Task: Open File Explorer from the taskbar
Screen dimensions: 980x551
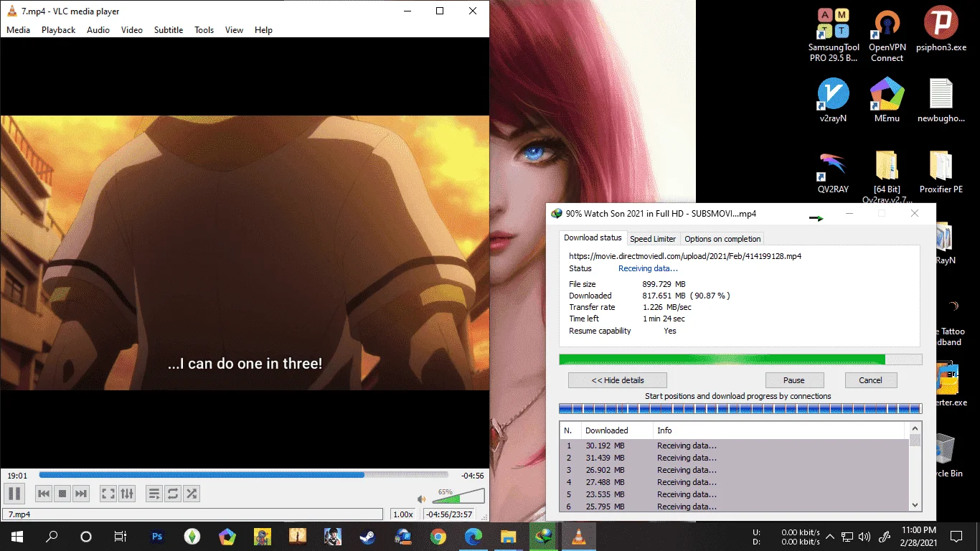Action: 509,536
